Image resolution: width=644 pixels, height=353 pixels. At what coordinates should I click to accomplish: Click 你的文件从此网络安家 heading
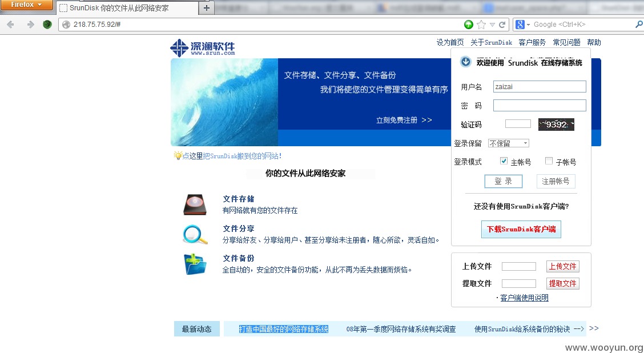(x=305, y=173)
